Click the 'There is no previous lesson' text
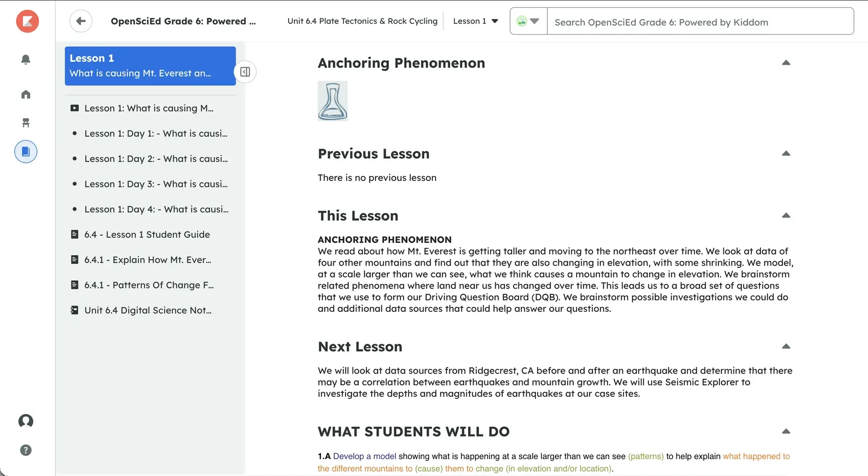The width and height of the screenshot is (868, 476). (x=377, y=178)
